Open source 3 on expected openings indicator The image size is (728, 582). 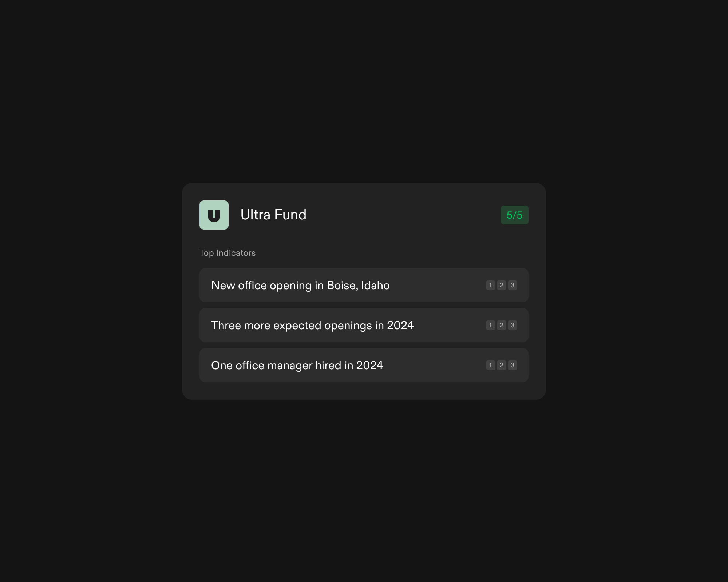tap(512, 325)
